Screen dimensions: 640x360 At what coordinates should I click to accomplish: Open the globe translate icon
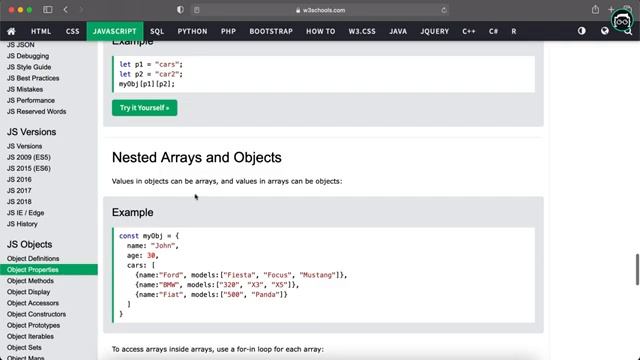click(x=604, y=31)
